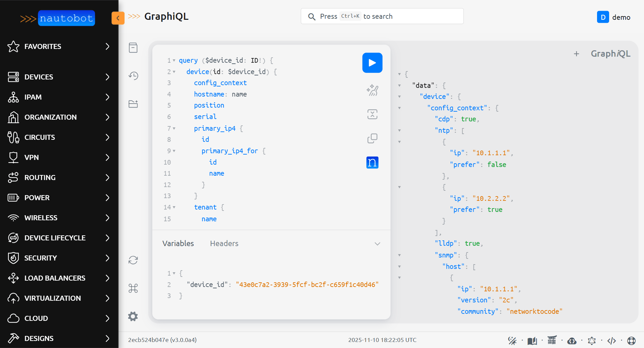Click the search input field

click(382, 16)
